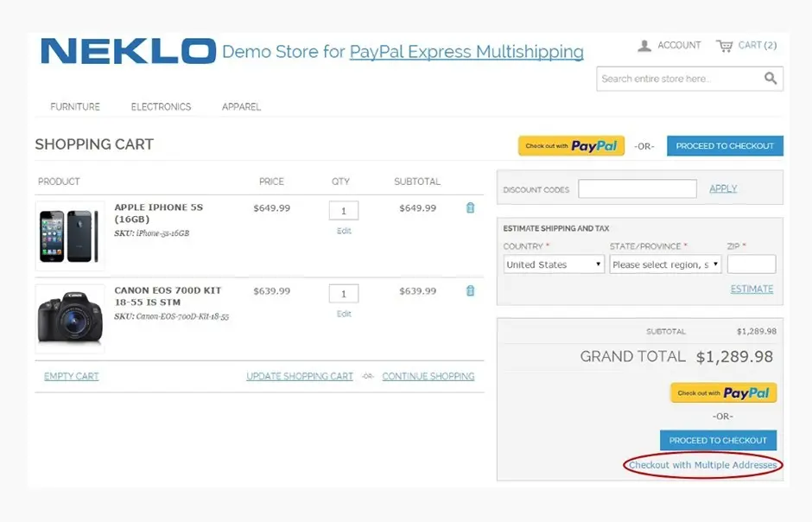Click the iPhone subtotal $649.99
This screenshot has height=522, width=812.
coord(418,208)
